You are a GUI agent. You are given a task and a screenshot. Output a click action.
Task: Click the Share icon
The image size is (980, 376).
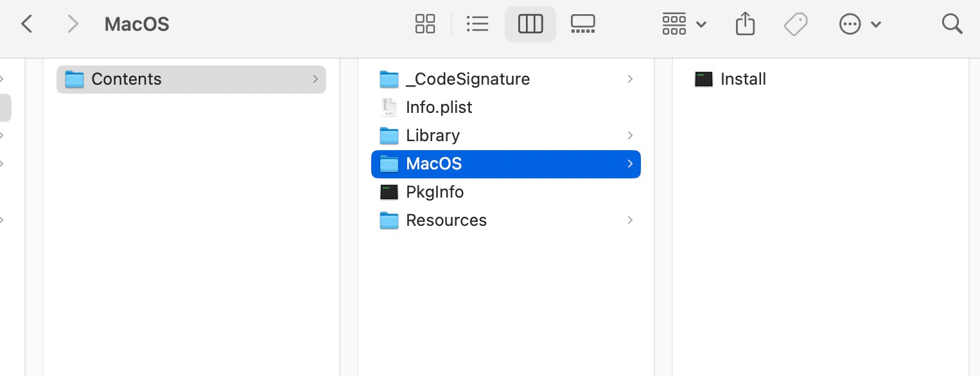coord(745,24)
